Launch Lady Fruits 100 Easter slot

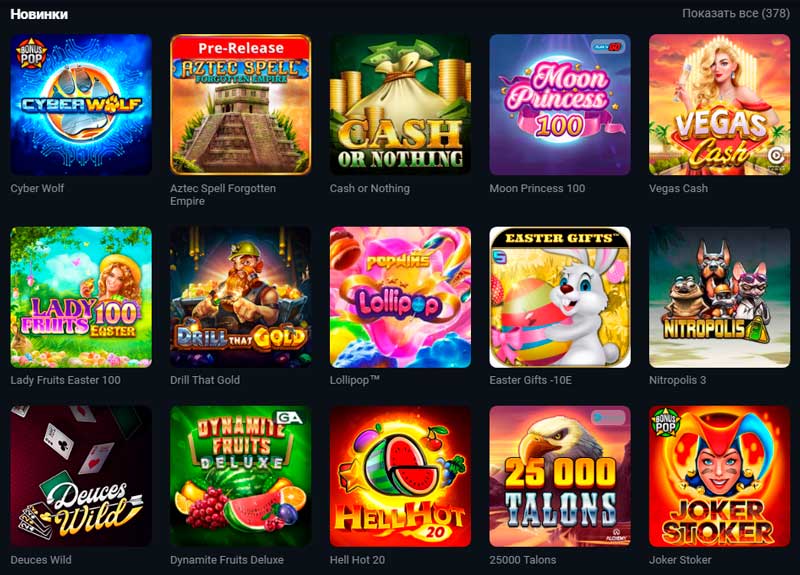81,297
